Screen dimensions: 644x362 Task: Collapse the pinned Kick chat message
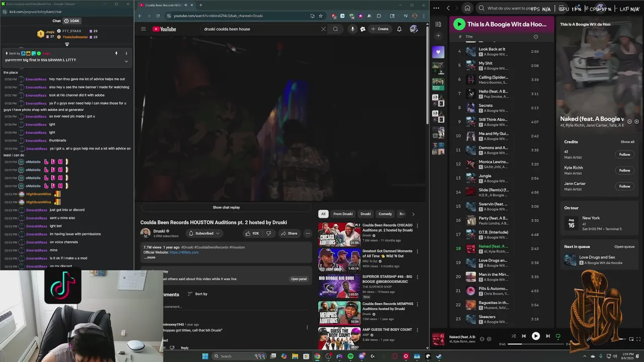pos(126,61)
